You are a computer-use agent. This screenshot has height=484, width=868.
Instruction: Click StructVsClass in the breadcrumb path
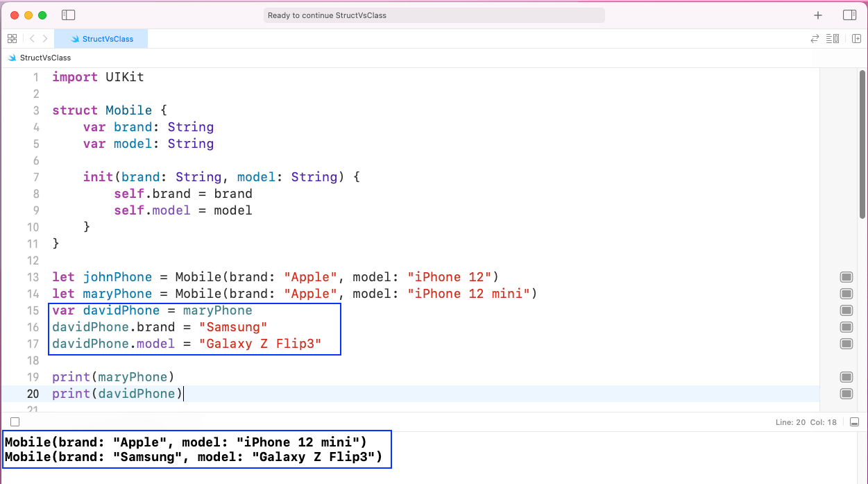click(45, 58)
